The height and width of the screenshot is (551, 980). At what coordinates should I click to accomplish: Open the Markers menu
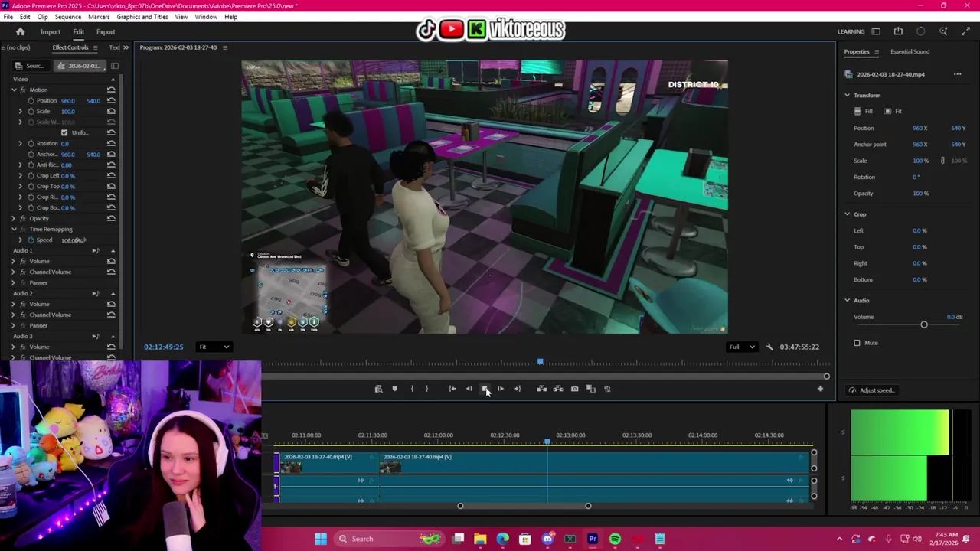pyautogui.click(x=99, y=17)
